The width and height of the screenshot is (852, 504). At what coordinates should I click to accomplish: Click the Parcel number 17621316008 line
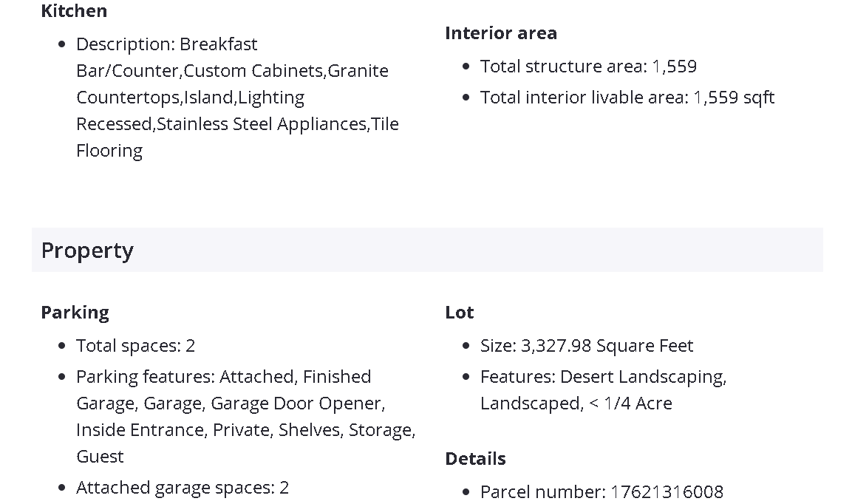pyautogui.click(x=601, y=492)
